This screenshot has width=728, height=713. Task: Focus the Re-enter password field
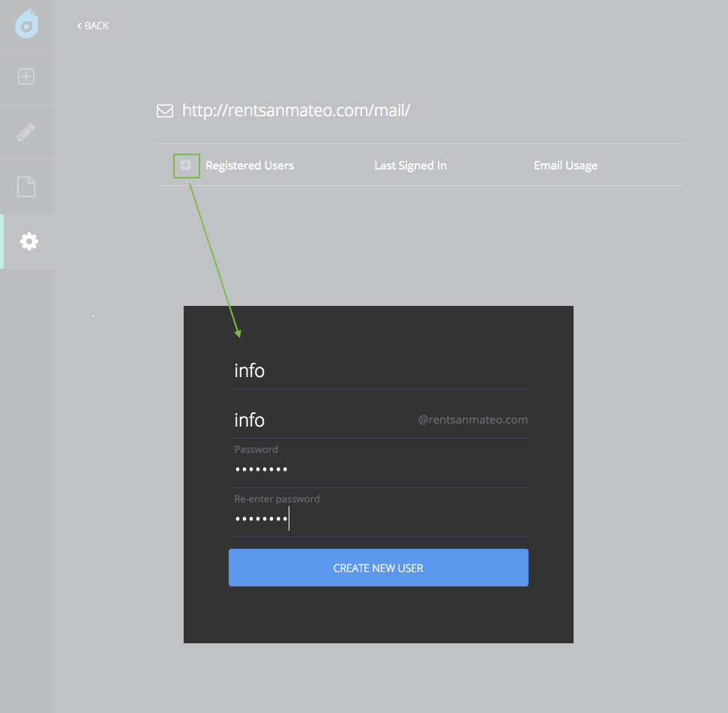click(x=378, y=519)
